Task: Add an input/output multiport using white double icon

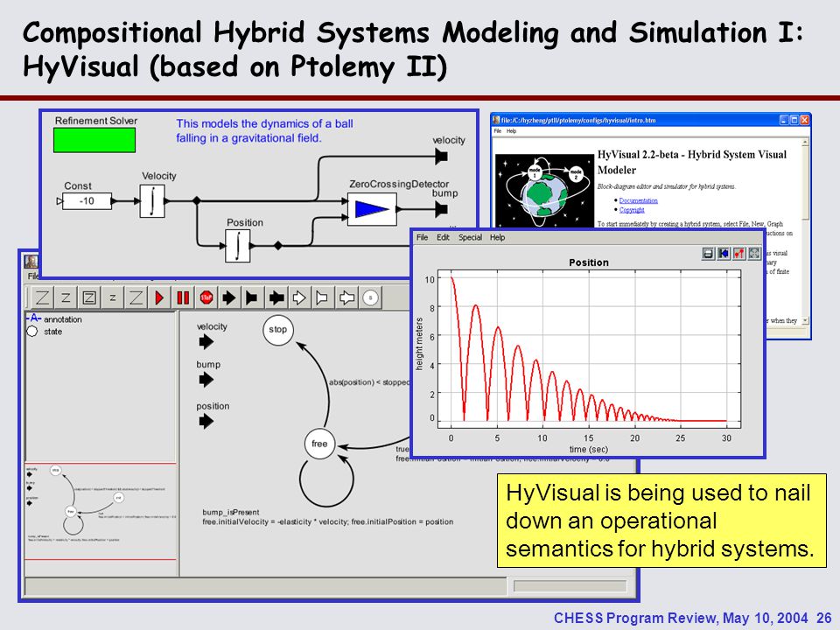Action: pos(346,297)
